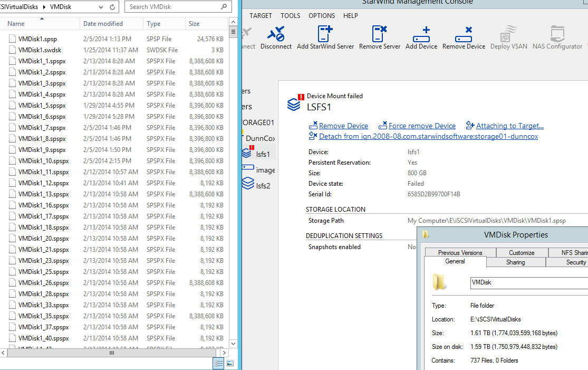Select file VMDisk1_12.spspx
This screenshot has height=370, width=588.
(43, 183)
